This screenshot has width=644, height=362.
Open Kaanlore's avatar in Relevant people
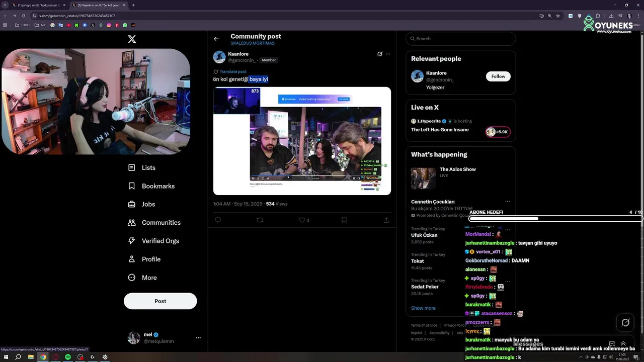coord(417,76)
